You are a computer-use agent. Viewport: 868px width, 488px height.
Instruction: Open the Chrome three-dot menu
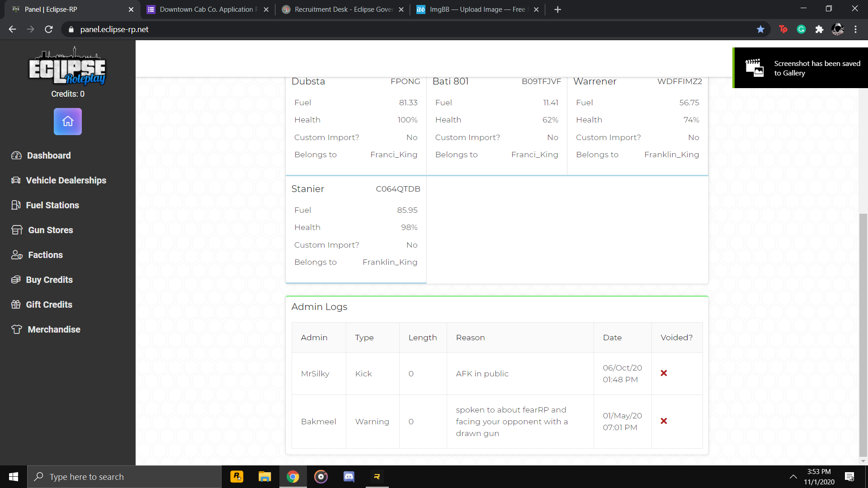click(x=856, y=29)
